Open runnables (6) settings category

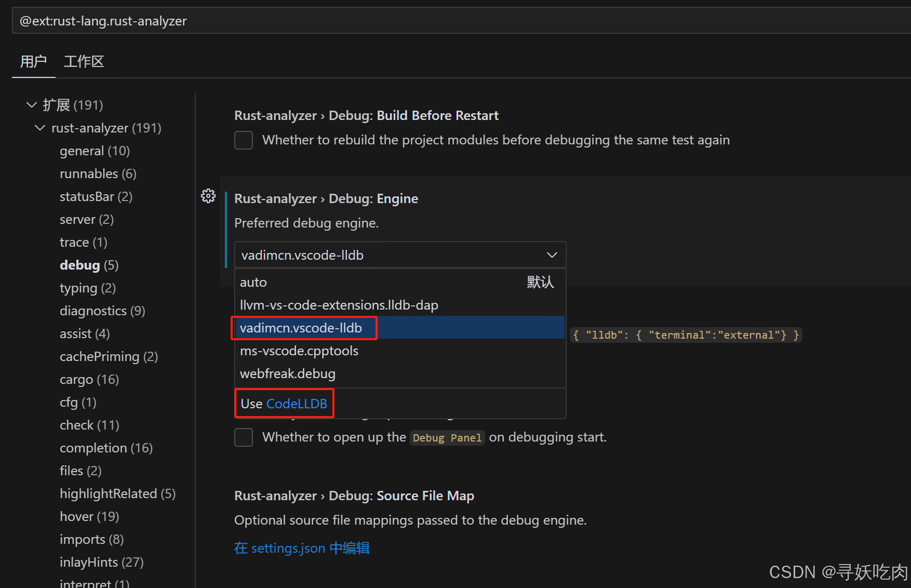(98, 173)
